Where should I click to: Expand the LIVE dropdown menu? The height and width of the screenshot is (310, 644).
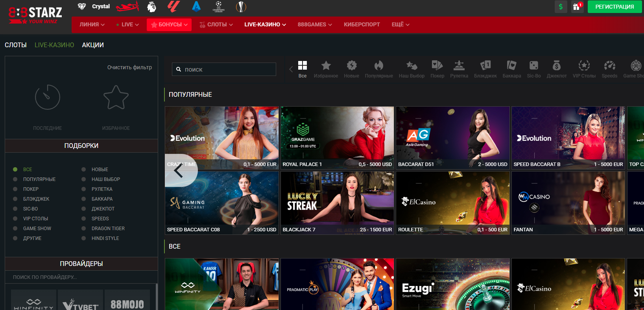(x=127, y=24)
